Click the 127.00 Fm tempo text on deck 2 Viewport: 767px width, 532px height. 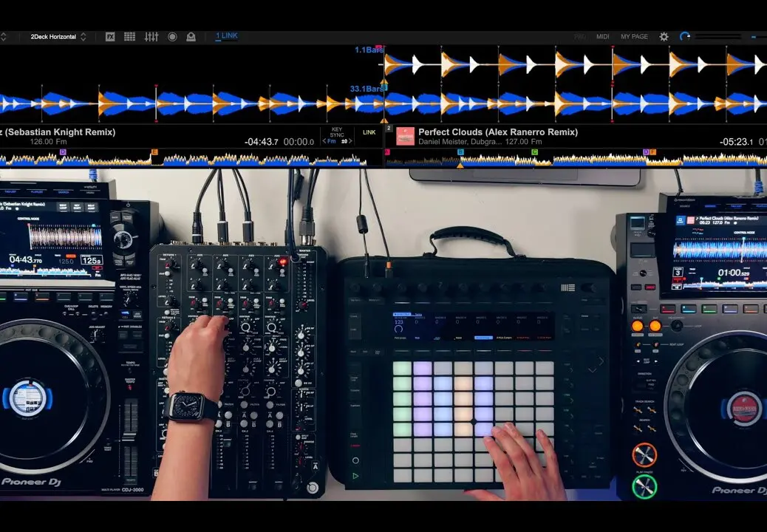(523, 142)
